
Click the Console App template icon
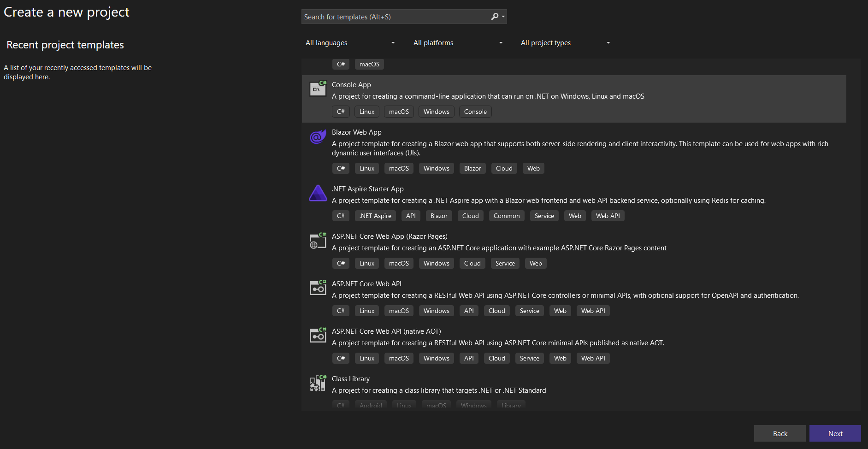(318, 88)
